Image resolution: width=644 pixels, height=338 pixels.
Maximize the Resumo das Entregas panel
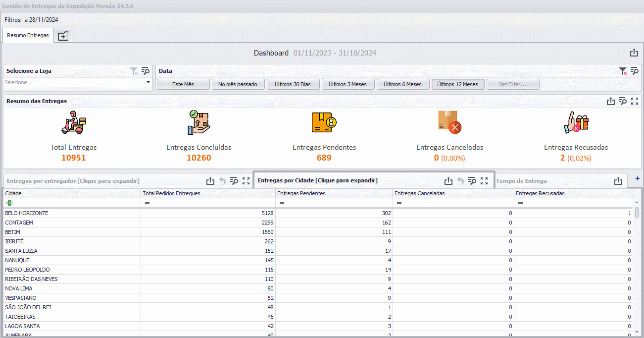coord(635,101)
